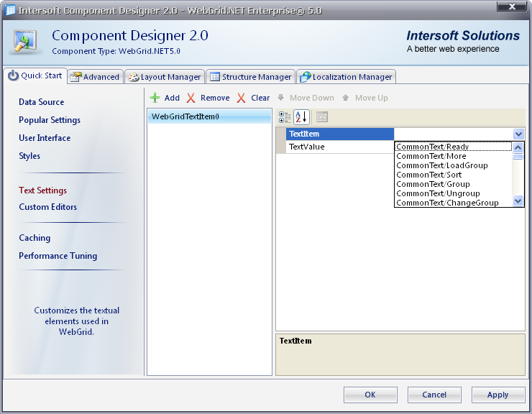Open the Text Settings section
Screen dimensions: 532x414
(42, 190)
